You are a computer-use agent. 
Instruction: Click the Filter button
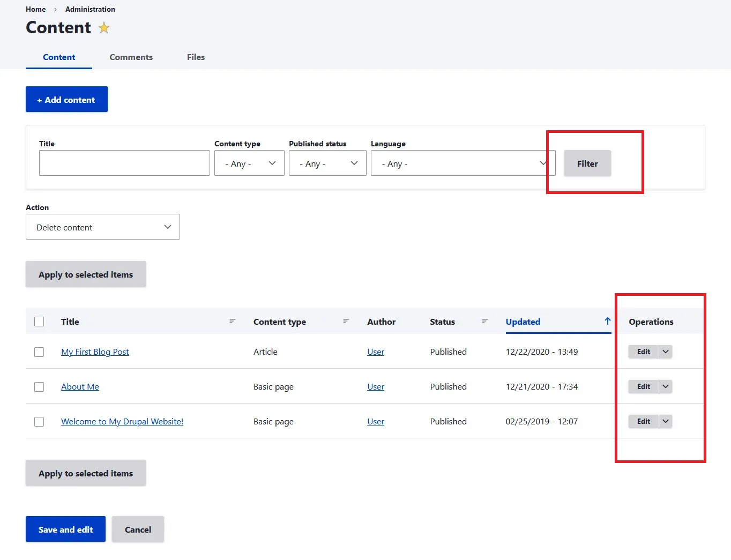pos(587,163)
